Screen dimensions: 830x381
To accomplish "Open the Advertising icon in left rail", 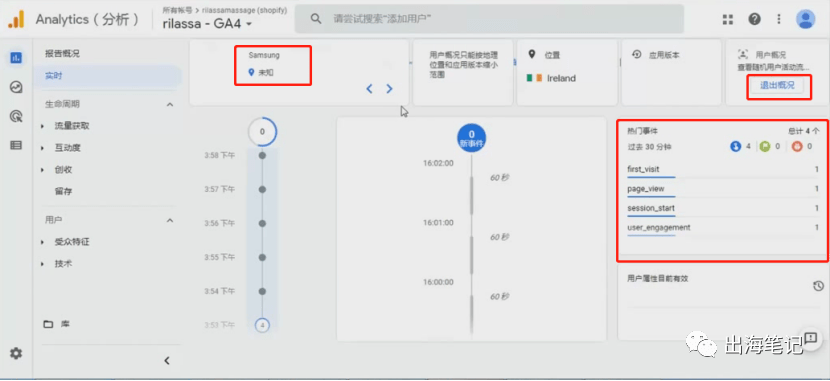I will [16, 116].
